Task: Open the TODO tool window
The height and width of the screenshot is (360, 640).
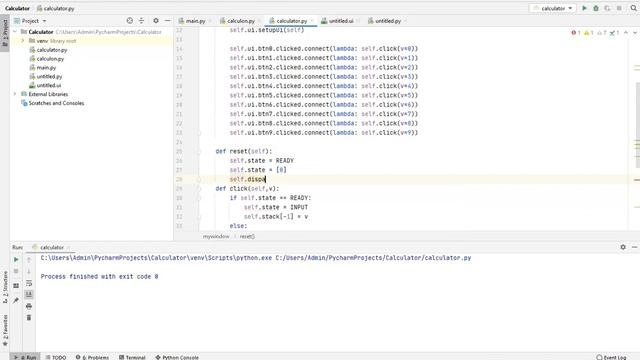Action: (x=56, y=357)
